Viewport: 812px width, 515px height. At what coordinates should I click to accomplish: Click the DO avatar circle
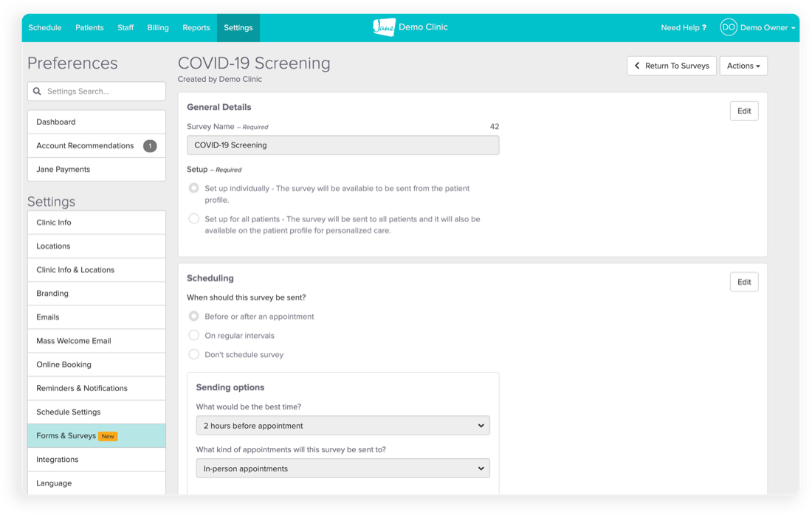[x=728, y=27]
